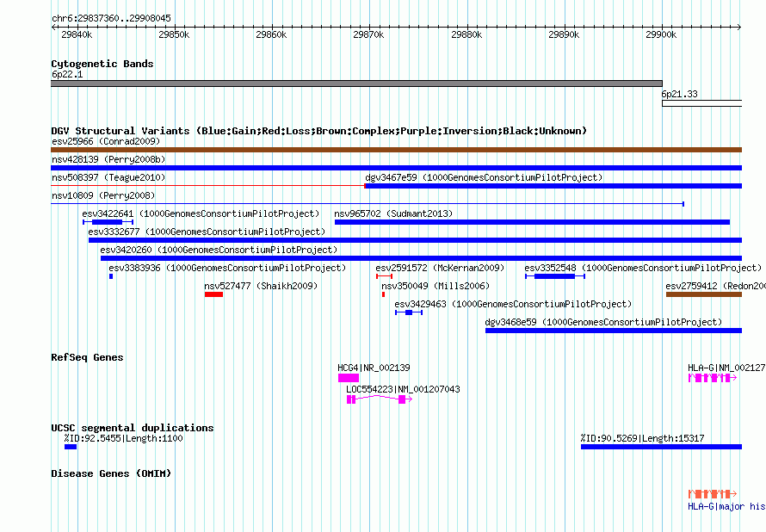Screen dimensions: 766x532
Task: Select the esv3352548 variant glyph
Action: point(555,276)
